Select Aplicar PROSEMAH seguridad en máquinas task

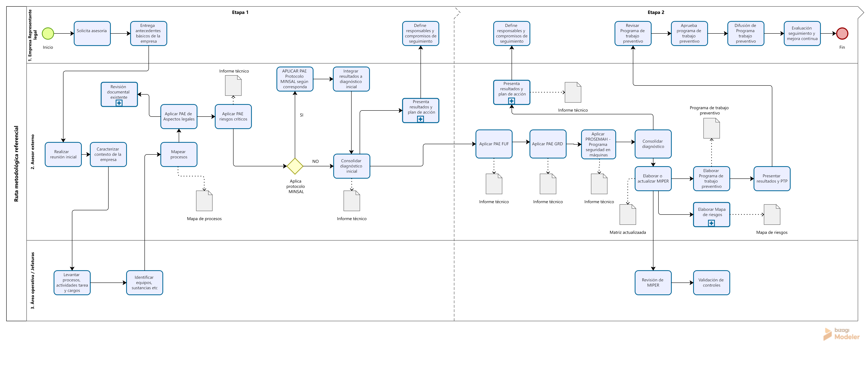(x=598, y=144)
